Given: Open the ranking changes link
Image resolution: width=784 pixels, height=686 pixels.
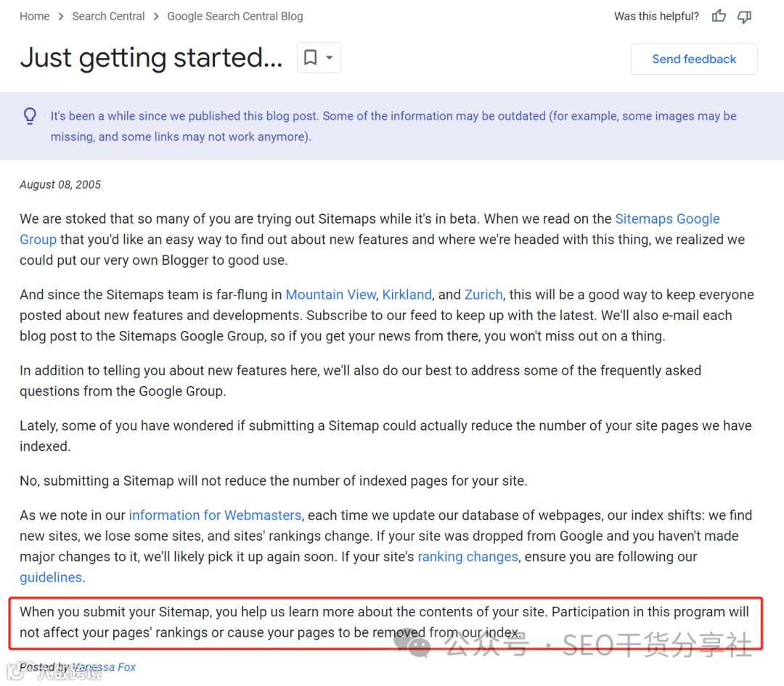Looking at the screenshot, I should (467, 557).
